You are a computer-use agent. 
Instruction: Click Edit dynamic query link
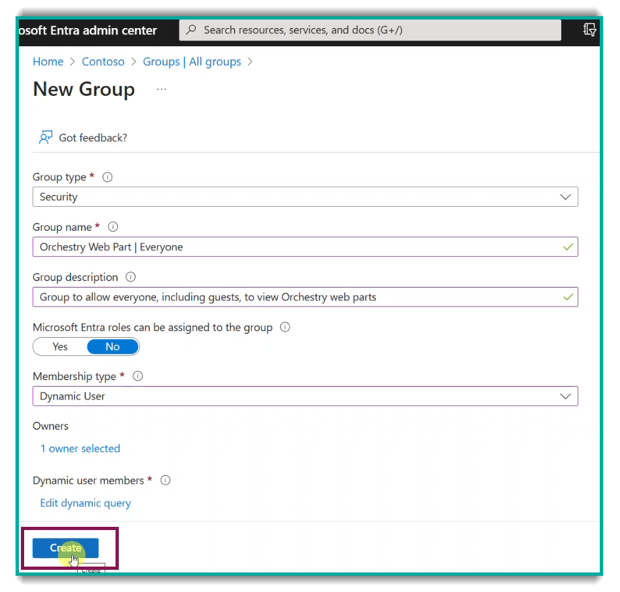click(x=85, y=503)
